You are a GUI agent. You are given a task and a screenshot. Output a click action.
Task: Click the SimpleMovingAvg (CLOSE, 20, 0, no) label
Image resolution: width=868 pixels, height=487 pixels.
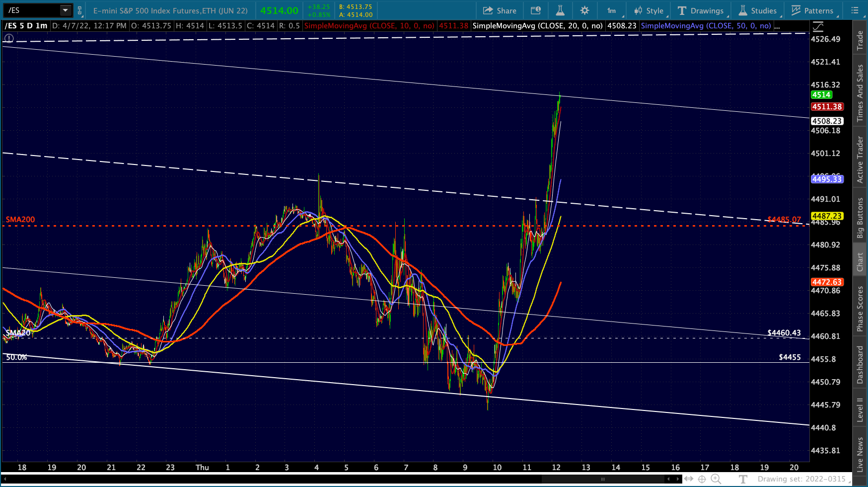[538, 26]
